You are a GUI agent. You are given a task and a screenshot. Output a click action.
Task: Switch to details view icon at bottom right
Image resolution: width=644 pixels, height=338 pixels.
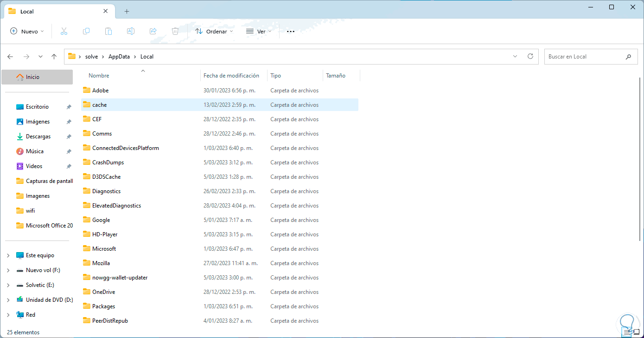point(627,332)
